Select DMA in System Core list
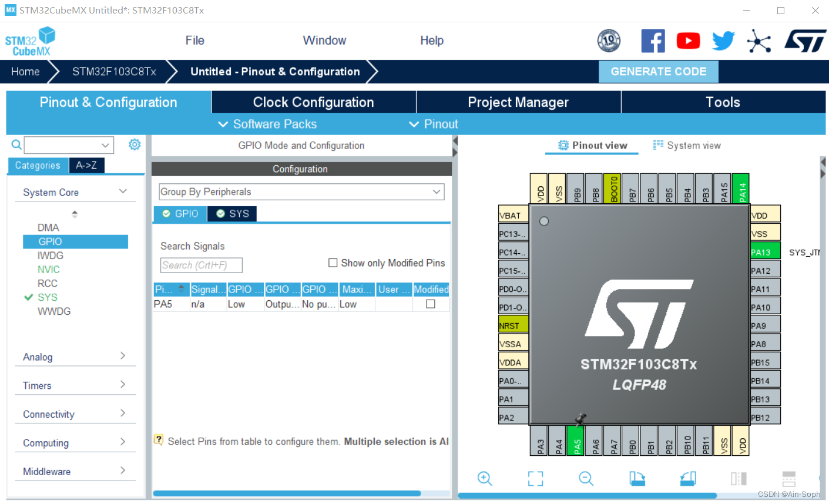The width and height of the screenshot is (829, 504). click(48, 227)
